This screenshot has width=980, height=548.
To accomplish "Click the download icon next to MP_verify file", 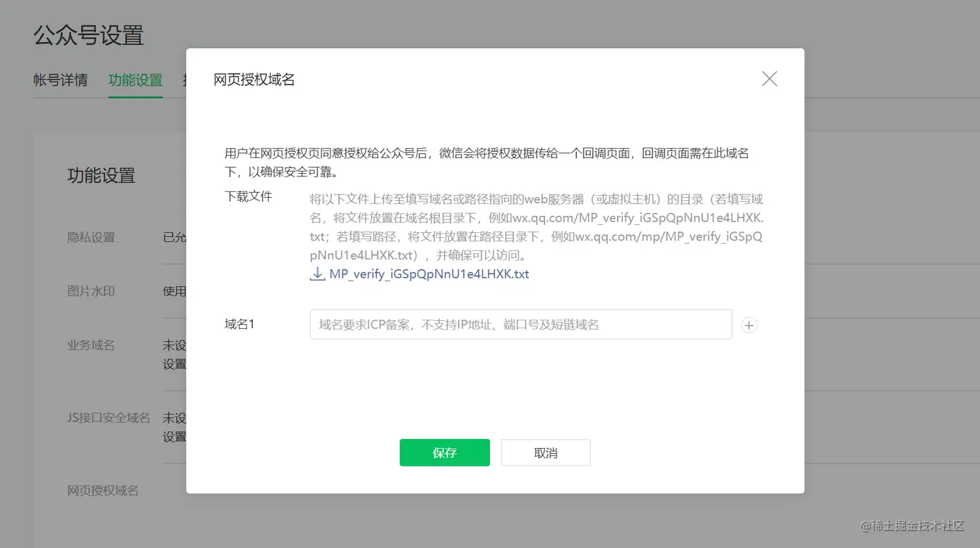I will tap(318, 274).
